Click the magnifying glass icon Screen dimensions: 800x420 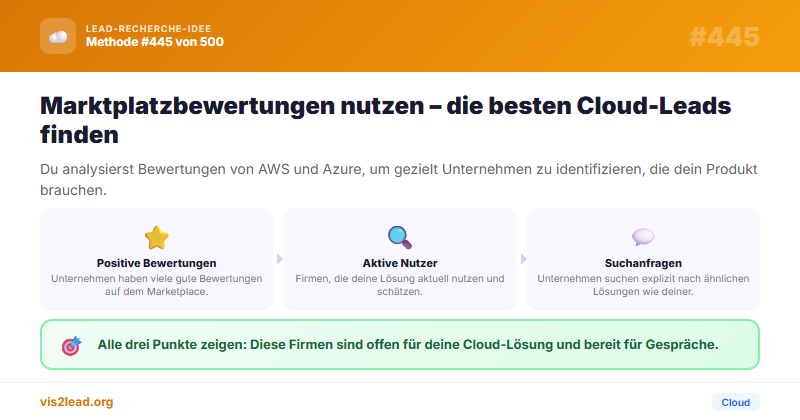(x=399, y=237)
